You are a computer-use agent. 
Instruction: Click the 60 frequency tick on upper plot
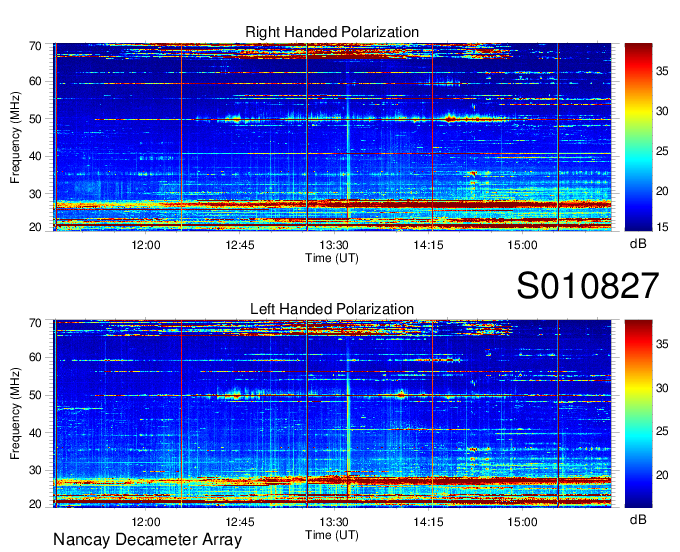[35, 81]
